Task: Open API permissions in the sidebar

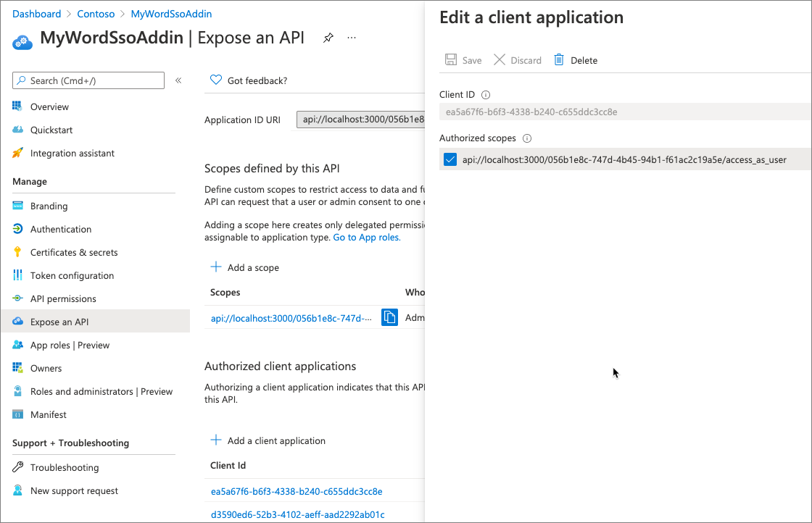Action: click(63, 298)
